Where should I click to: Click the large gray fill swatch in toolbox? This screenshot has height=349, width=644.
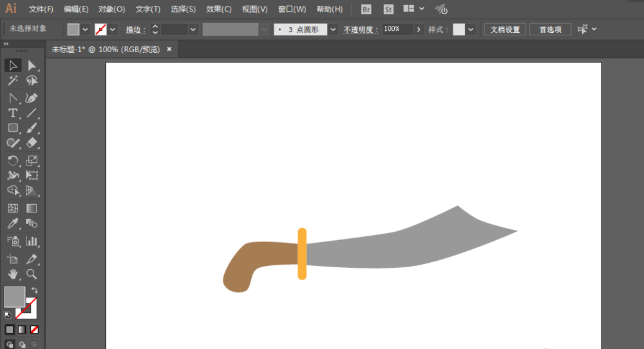(14, 297)
